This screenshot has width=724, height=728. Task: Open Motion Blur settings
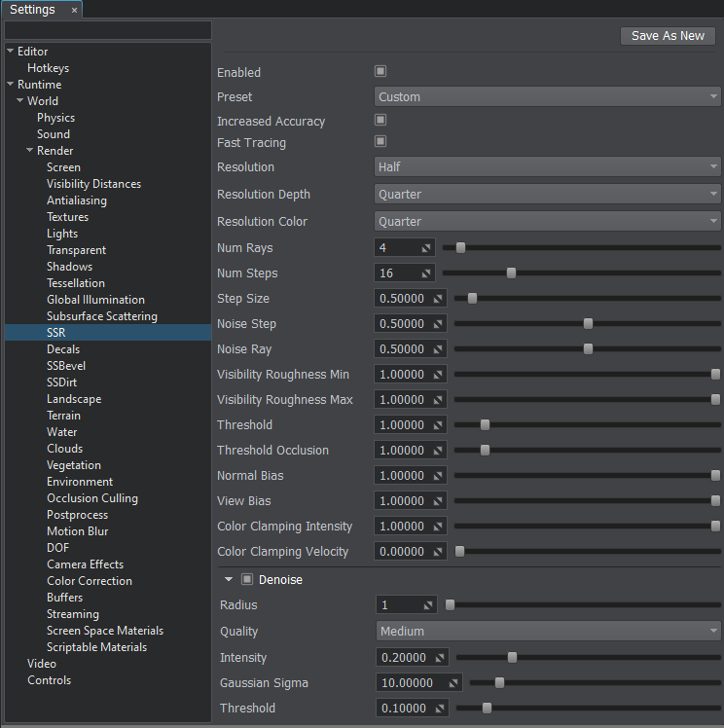(x=78, y=531)
